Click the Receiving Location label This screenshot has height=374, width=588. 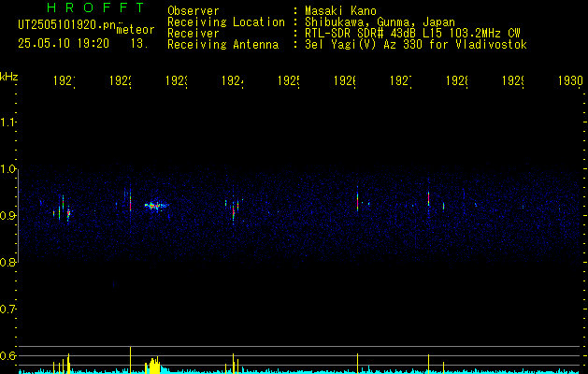tap(226, 22)
